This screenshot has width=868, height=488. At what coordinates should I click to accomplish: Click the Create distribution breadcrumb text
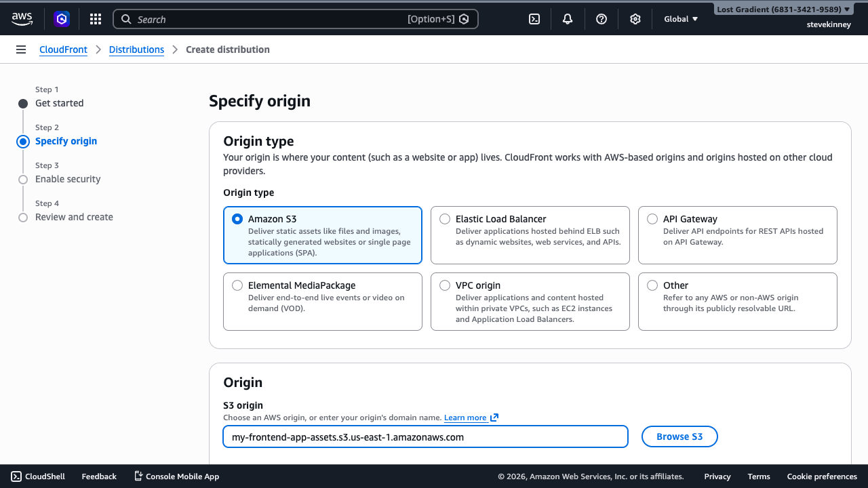point(228,49)
